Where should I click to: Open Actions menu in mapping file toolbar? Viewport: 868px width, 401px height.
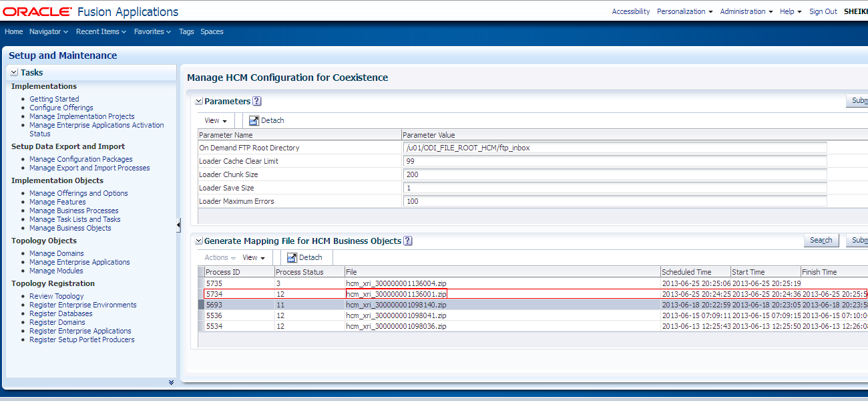[220, 258]
